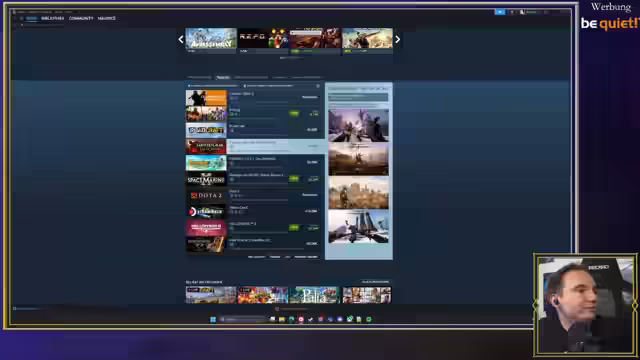The image size is (640, 360).
Task: Open the Windows Start button
Action: 213,319
